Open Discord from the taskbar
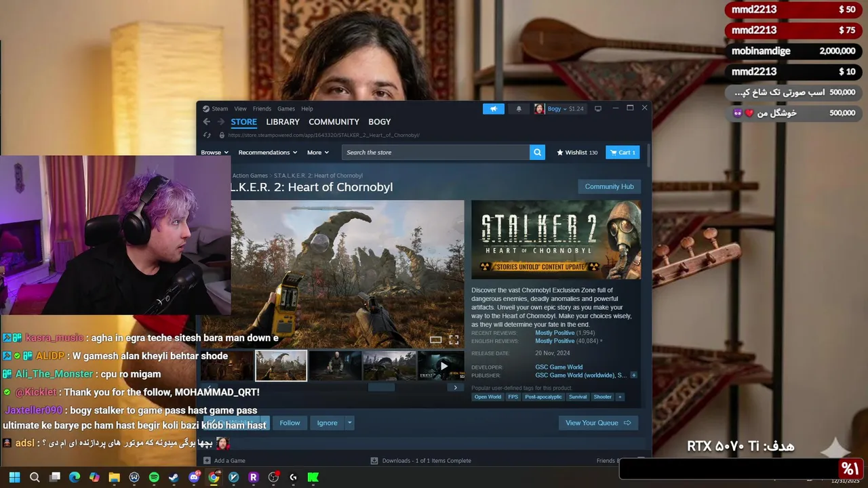Viewport: 868px width, 488px height. (194, 477)
